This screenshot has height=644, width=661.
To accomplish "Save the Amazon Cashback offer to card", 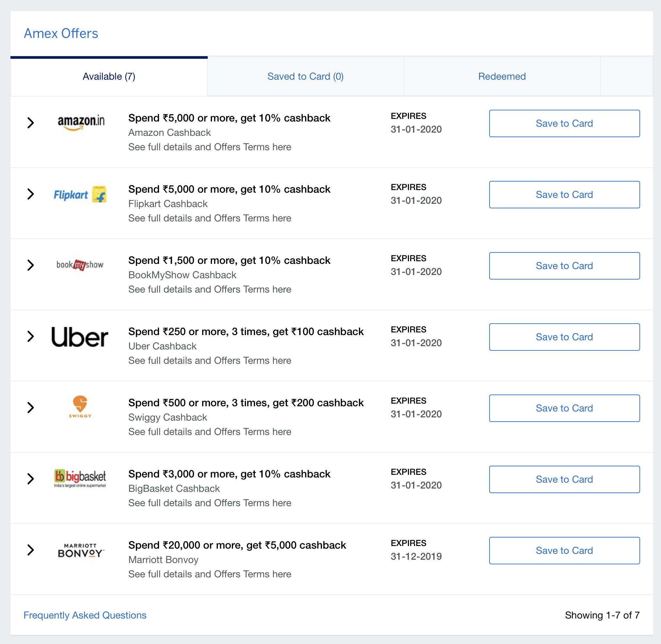I will pos(564,123).
